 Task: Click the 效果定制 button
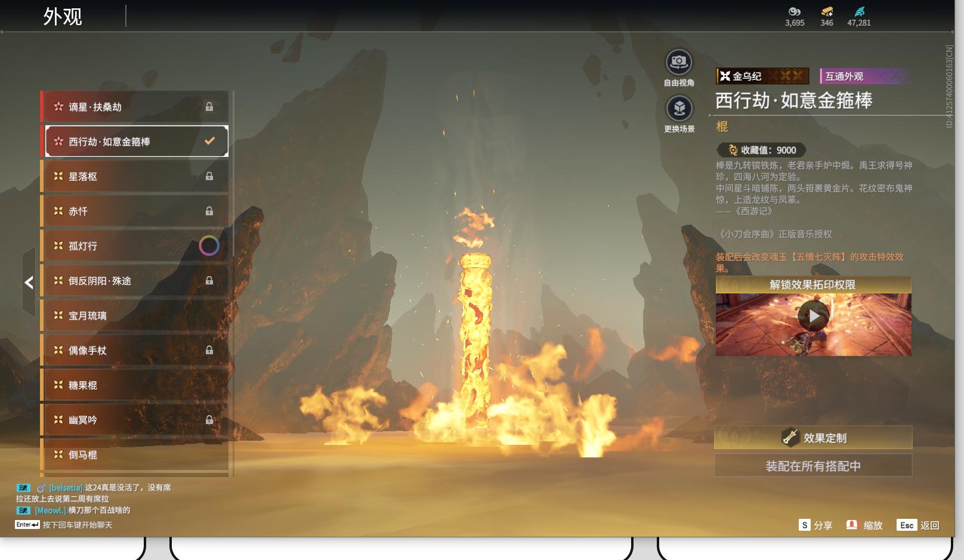pos(813,437)
